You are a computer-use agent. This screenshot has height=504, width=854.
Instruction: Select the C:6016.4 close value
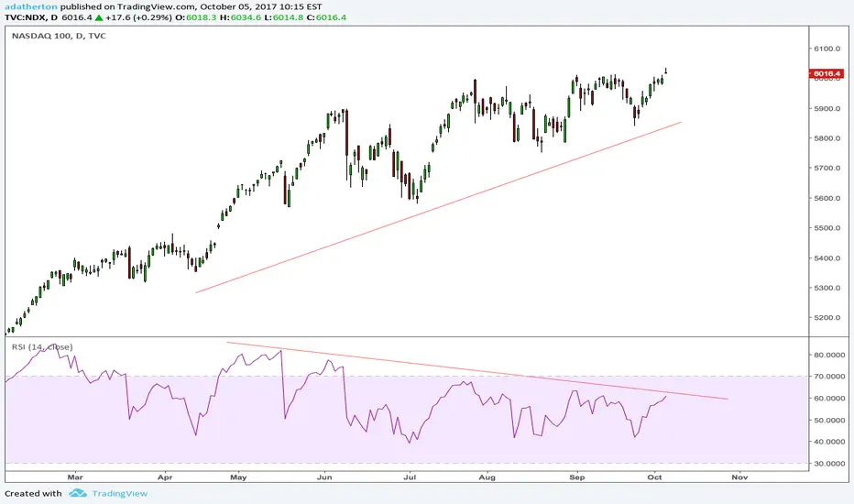tap(326, 17)
